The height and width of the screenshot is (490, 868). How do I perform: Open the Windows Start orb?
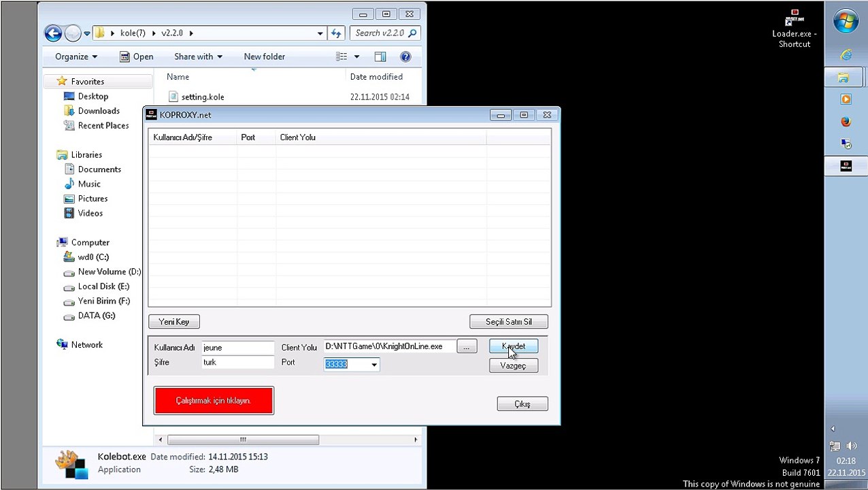846,22
